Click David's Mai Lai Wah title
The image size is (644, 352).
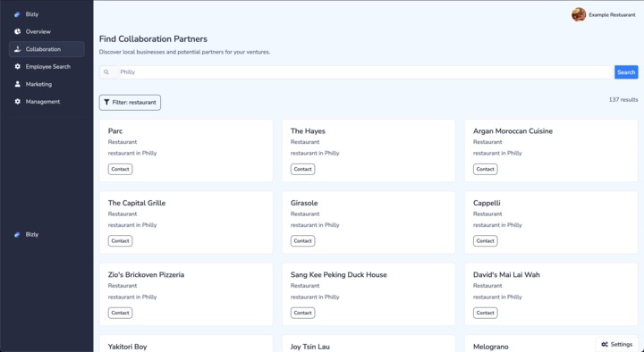[x=506, y=275]
